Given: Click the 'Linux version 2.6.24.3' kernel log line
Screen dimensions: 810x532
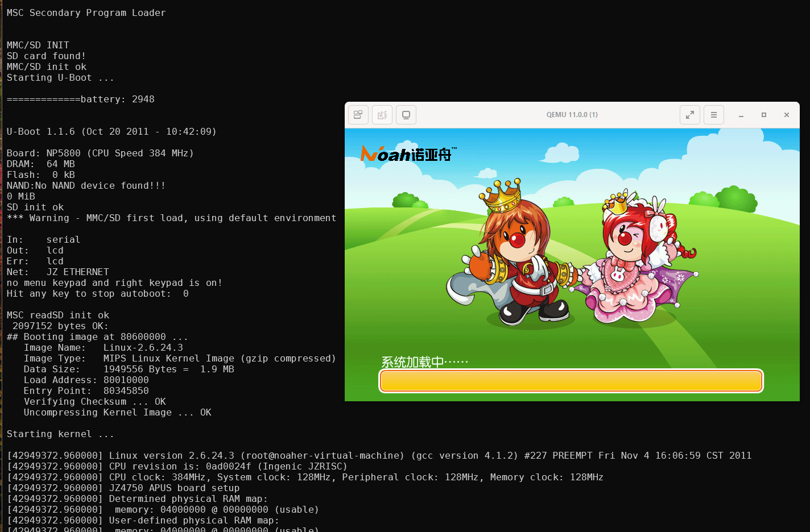Looking at the screenshot, I should point(379,455).
